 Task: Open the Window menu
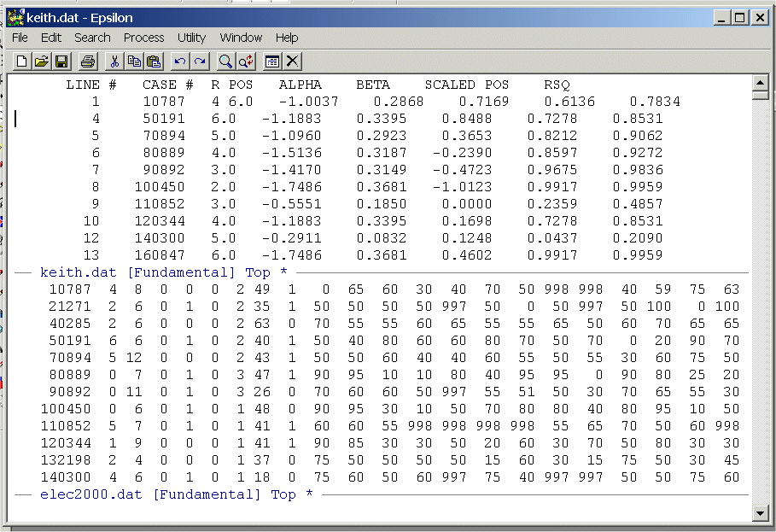point(241,38)
